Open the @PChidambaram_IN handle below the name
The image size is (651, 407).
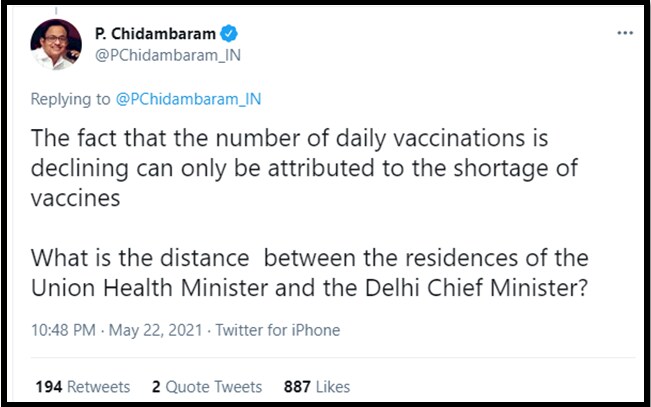167,54
